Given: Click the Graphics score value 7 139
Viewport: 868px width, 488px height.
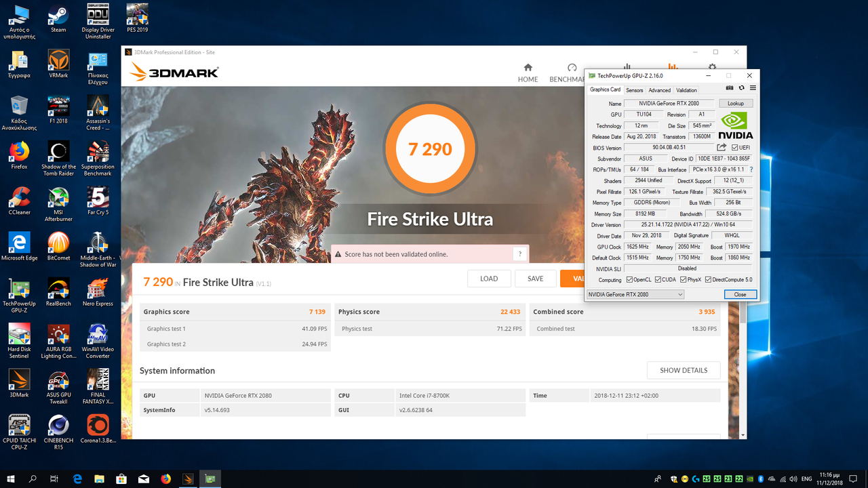Looking at the screenshot, I should (317, 312).
